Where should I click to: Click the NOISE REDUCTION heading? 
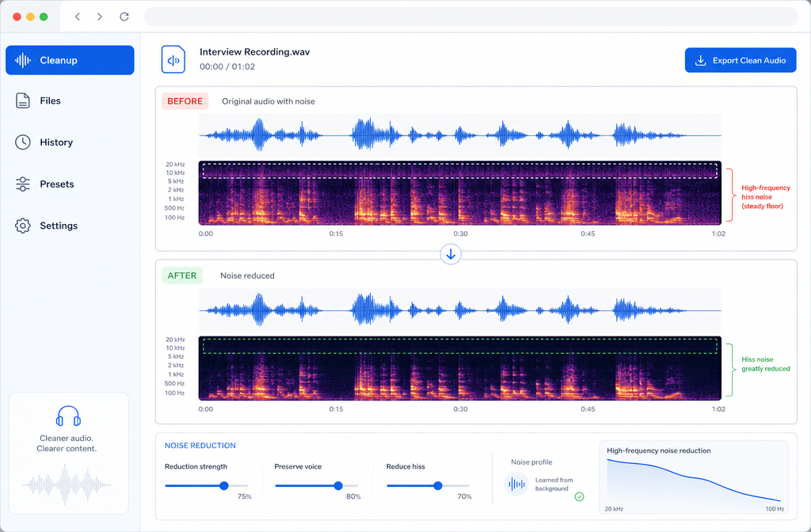(200, 445)
